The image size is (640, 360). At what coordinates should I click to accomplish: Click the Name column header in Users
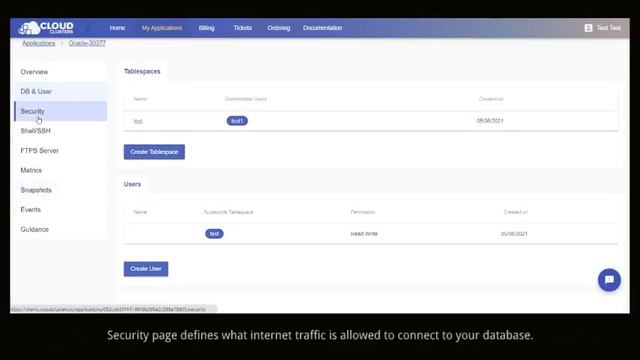point(140,212)
